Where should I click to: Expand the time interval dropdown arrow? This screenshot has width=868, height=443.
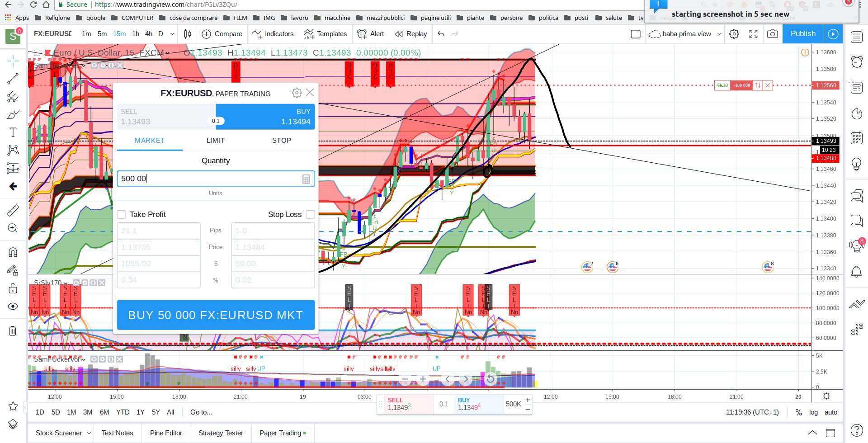pos(172,34)
